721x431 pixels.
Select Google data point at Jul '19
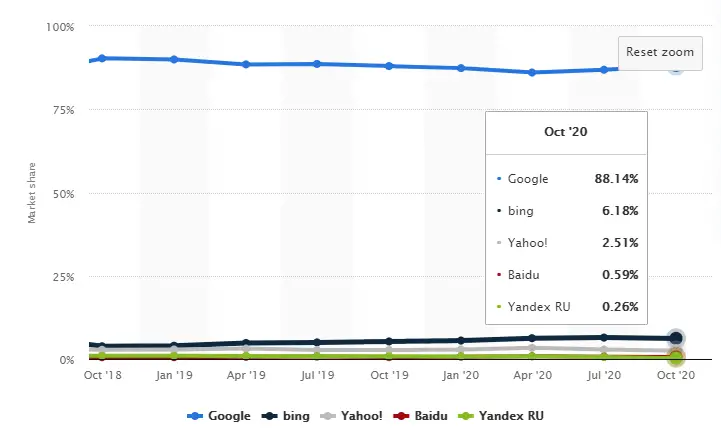(x=317, y=64)
